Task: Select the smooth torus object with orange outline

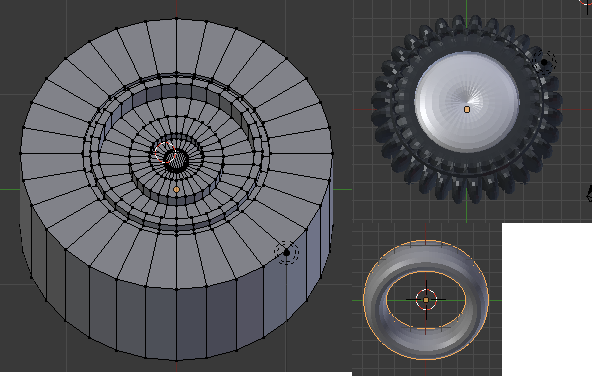Action: coord(426,299)
